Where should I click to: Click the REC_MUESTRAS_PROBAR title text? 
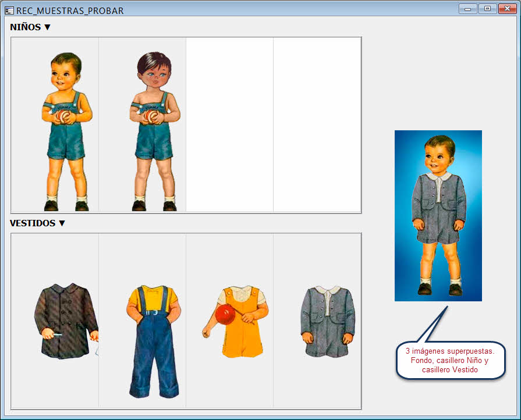pos(70,11)
